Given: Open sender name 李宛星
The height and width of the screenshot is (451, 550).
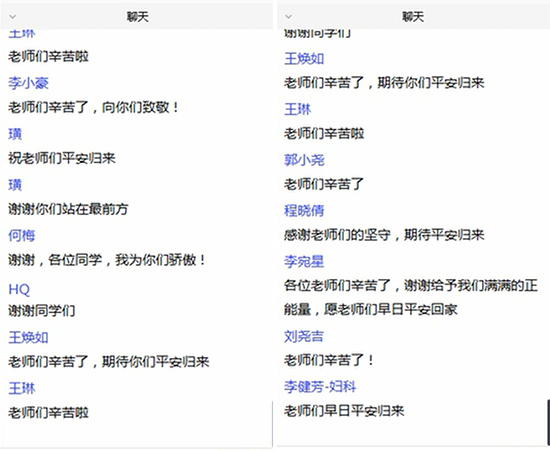Looking at the screenshot, I should click(x=304, y=261).
